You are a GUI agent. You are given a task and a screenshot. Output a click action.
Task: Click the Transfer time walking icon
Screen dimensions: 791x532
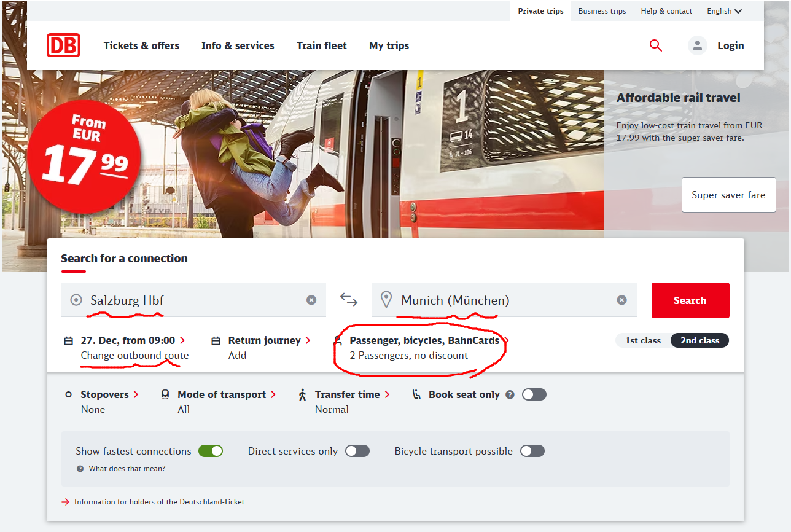[x=302, y=394]
